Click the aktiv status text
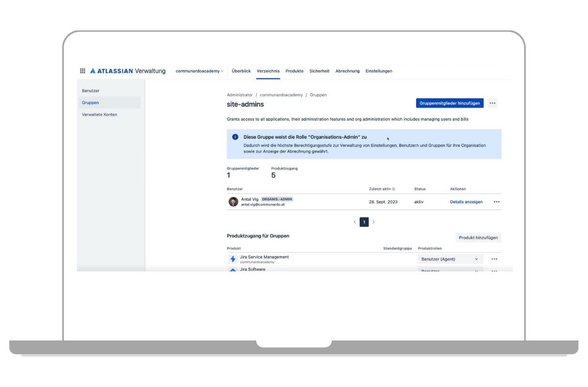 click(x=419, y=202)
